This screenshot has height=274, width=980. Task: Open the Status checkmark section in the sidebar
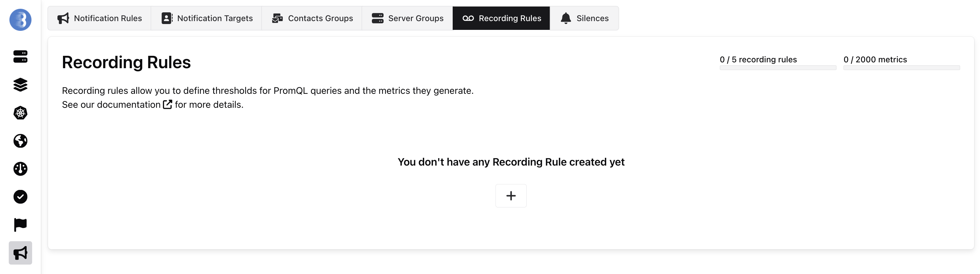[x=20, y=197]
